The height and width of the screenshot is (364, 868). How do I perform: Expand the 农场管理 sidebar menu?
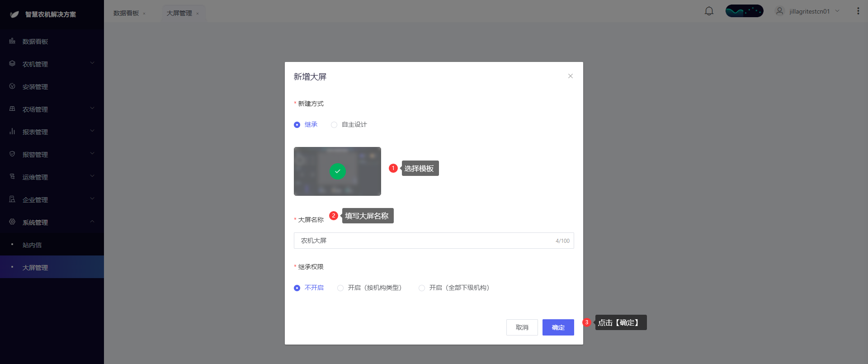tap(52, 109)
